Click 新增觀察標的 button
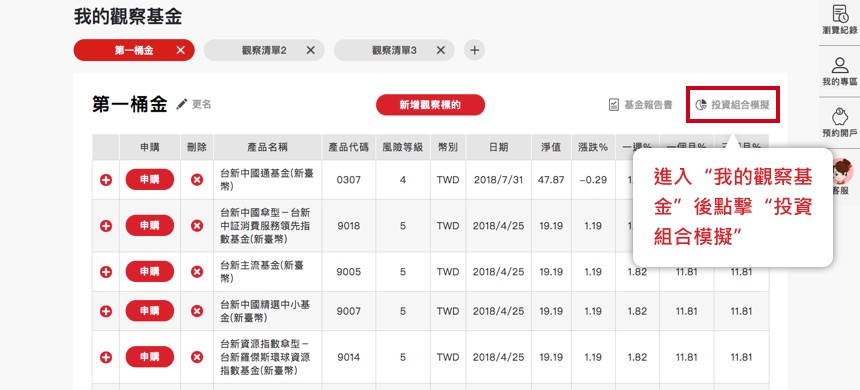860x390 pixels. click(431, 105)
